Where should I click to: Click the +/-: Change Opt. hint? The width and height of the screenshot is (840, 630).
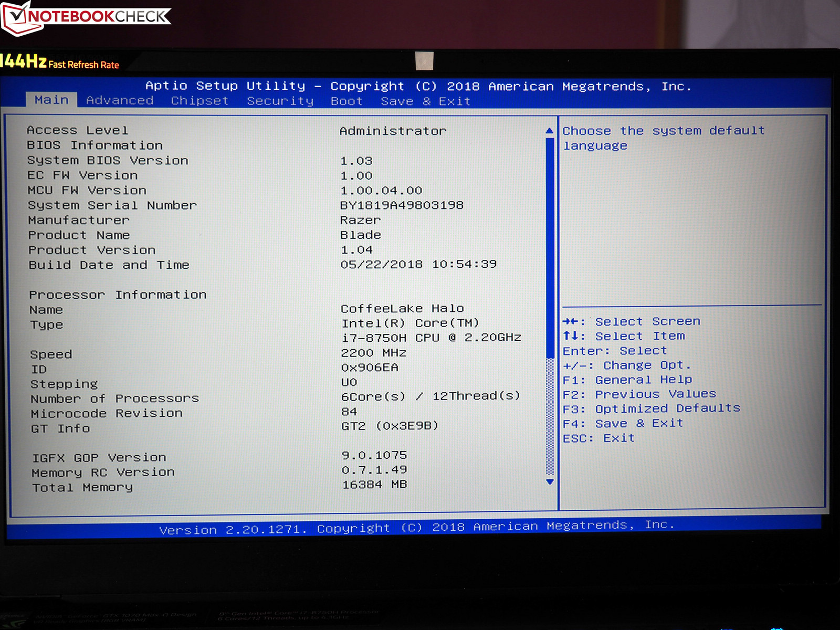click(627, 365)
